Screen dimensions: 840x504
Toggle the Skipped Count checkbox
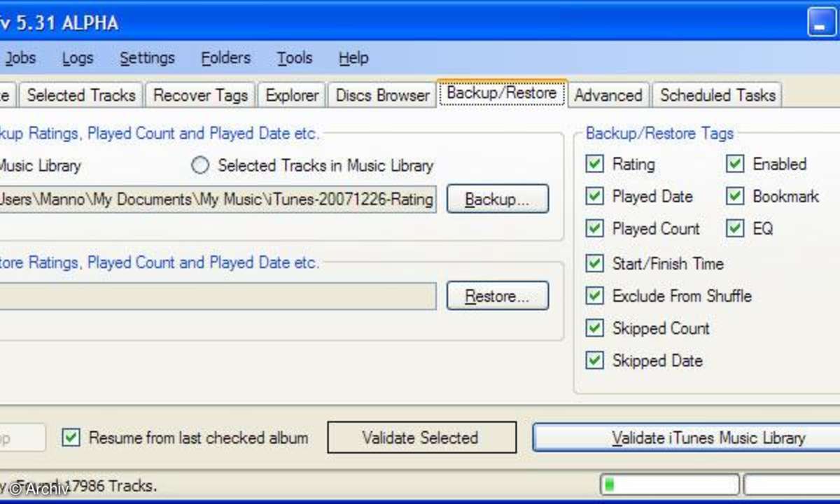[594, 328]
